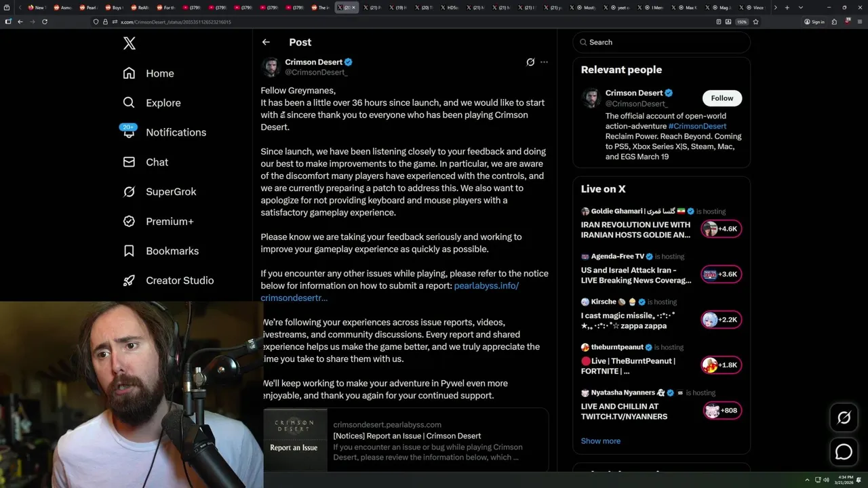Screen dimensions: 868x488
Task: Open Notifications with the 20+ badge
Action: point(164,132)
